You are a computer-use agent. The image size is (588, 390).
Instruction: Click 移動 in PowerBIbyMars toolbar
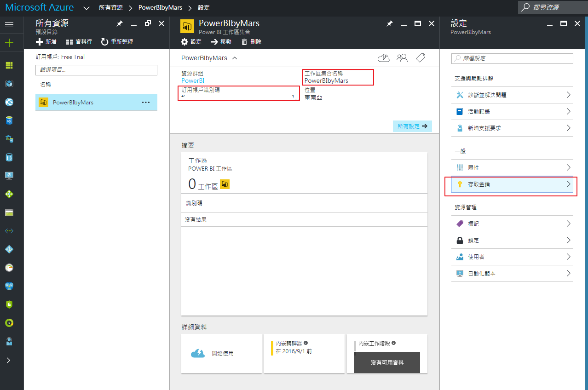[221, 42]
